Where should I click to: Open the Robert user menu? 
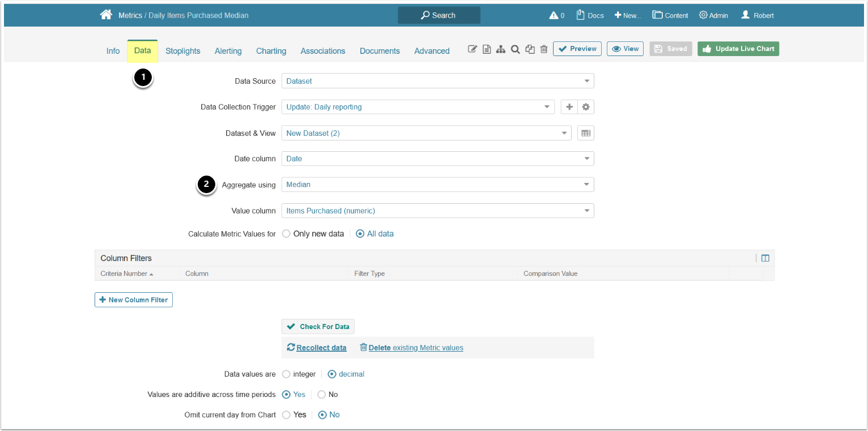tap(758, 15)
